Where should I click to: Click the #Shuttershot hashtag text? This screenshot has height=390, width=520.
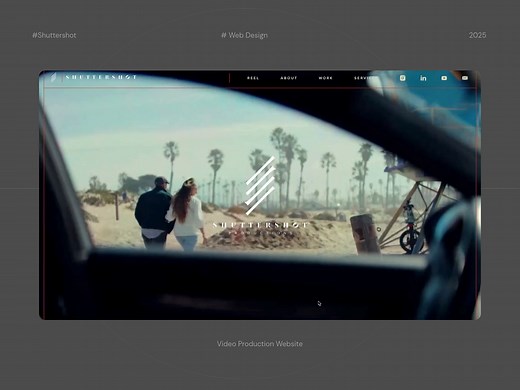pyautogui.click(x=54, y=35)
